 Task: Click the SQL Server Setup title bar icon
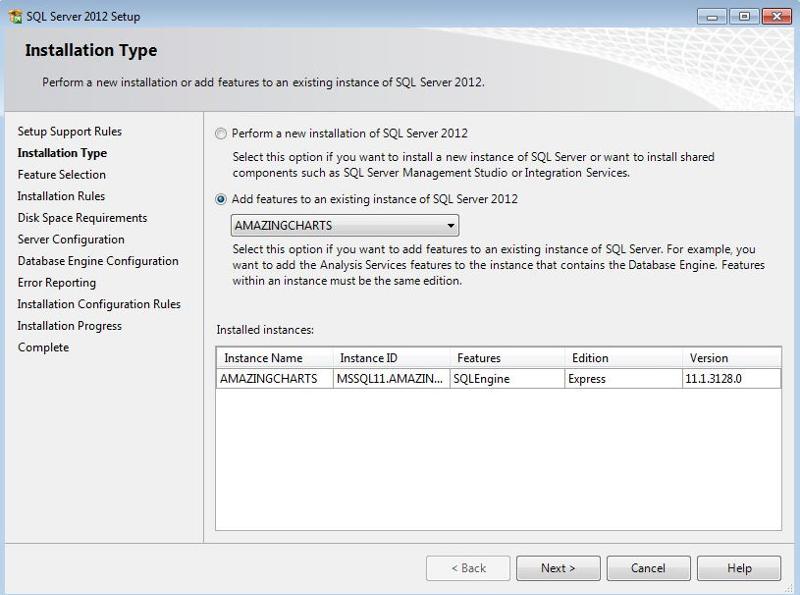pos(16,16)
